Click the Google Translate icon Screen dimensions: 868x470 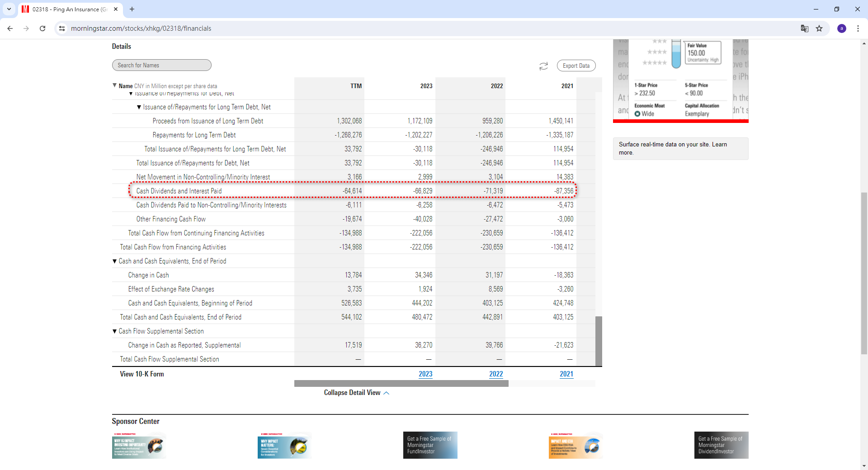click(805, 28)
